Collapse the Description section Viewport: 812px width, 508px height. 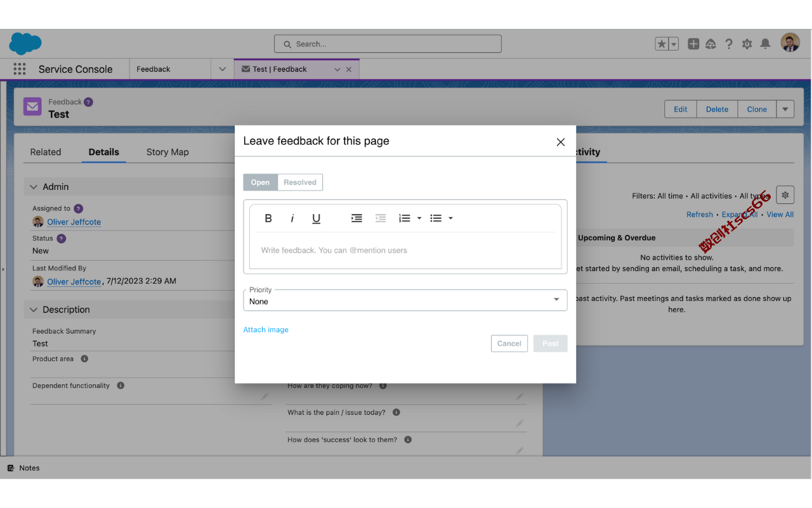[34, 310]
